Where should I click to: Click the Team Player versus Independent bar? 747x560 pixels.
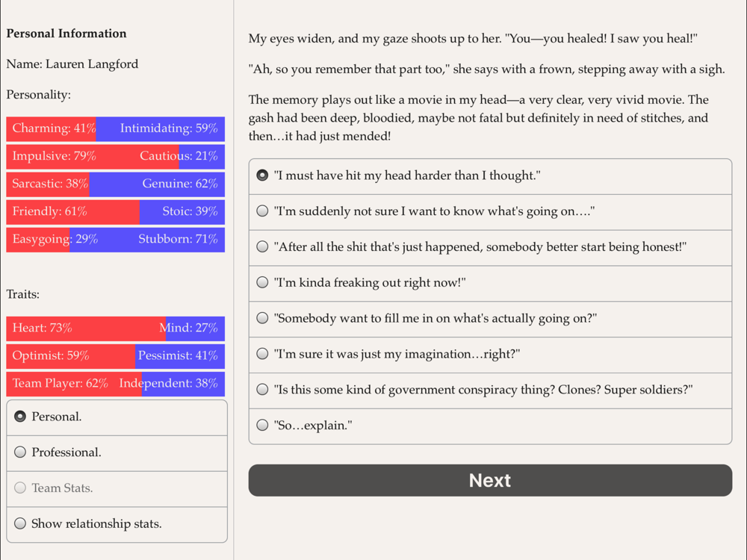pyautogui.click(x=115, y=384)
